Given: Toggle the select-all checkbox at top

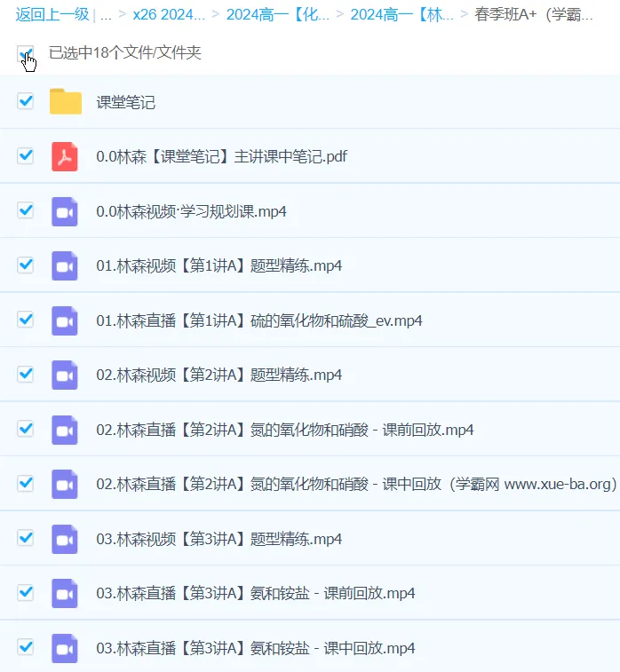Looking at the screenshot, I should tap(26, 54).
